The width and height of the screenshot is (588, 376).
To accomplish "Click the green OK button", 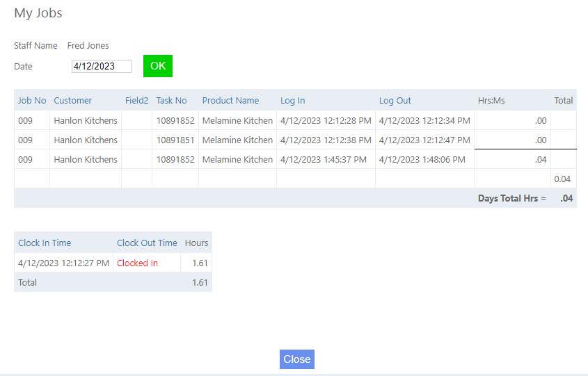I will (158, 66).
